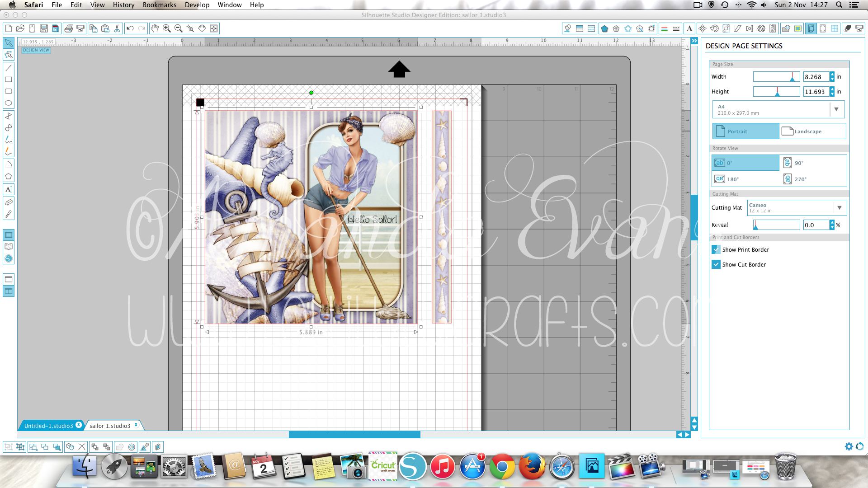Select the Eraser tool
Image resolution: width=868 pixels, height=488 pixels.
click(x=9, y=202)
